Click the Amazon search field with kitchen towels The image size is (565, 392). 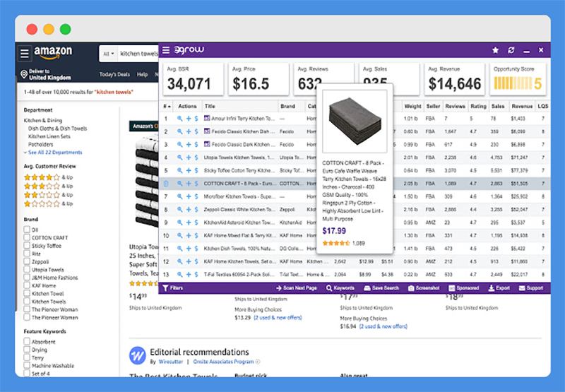tap(138, 54)
